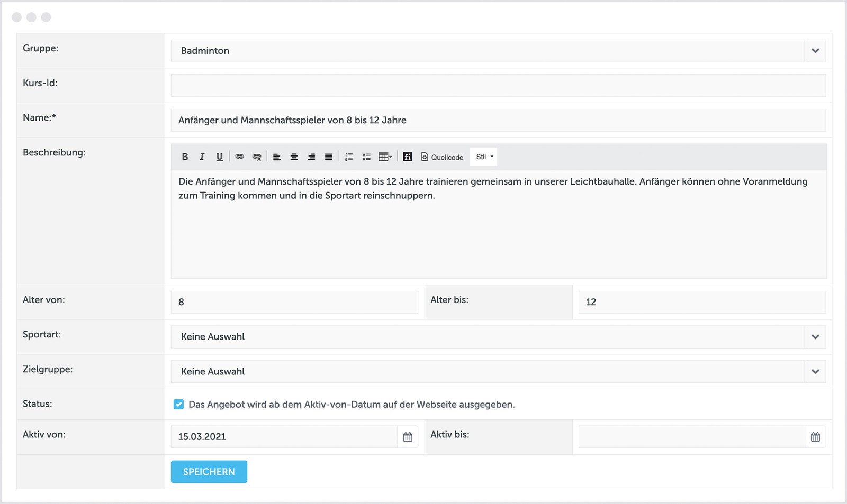Viewport: 847px width, 504px height.
Task: Open the calendar picker for Aktiv bis
Action: [x=815, y=437]
